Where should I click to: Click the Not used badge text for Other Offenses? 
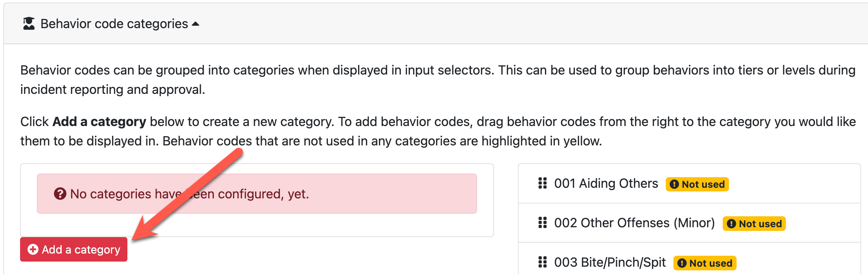coord(760,224)
